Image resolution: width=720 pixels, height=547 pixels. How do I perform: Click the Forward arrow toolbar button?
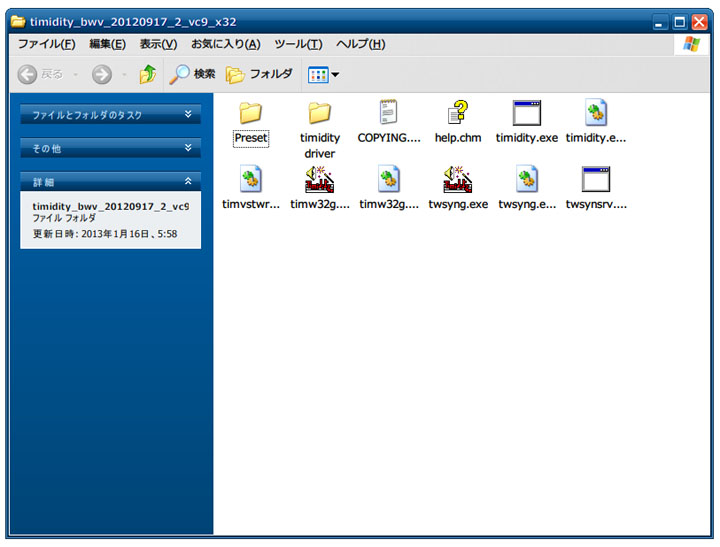(101, 74)
